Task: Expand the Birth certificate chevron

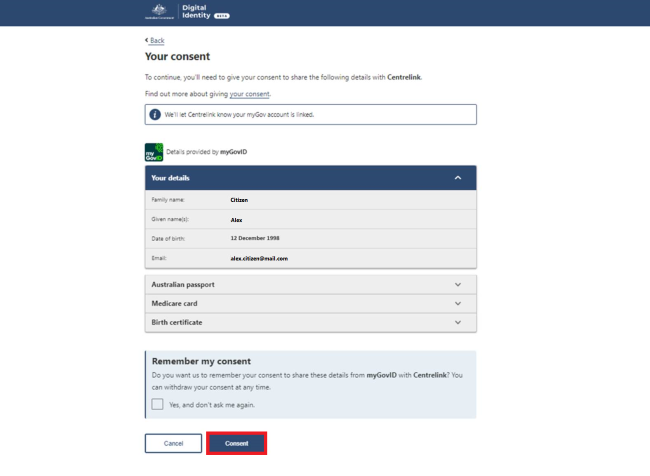Action: [458, 323]
